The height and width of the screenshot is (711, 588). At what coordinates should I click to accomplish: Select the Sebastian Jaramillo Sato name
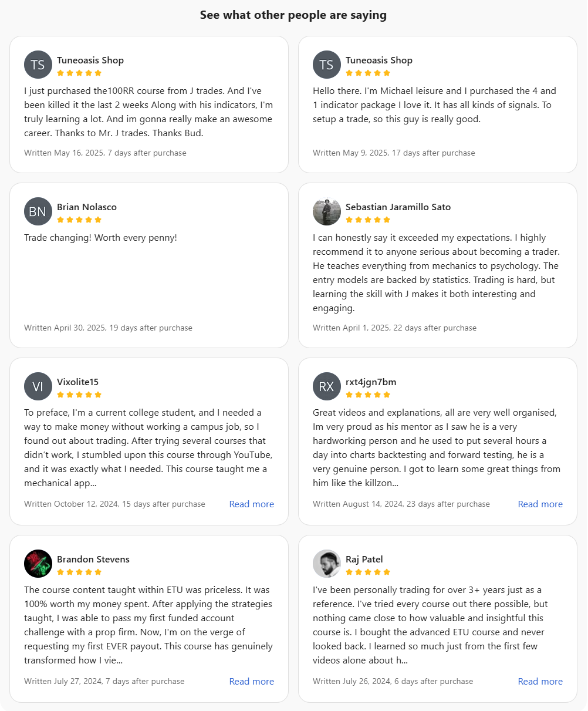398,207
